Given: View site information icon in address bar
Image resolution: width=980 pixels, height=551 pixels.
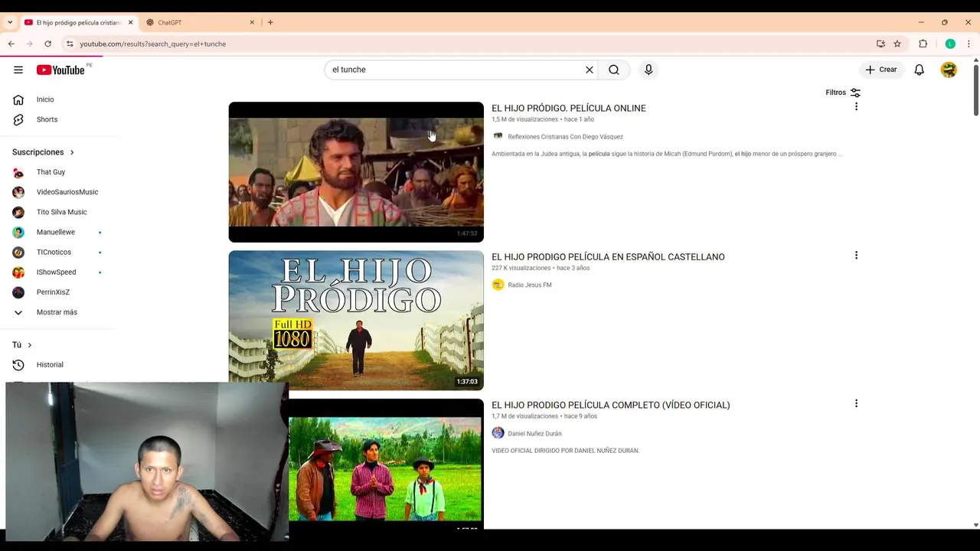Looking at the screenshot, I should click(x=70, y=44).
